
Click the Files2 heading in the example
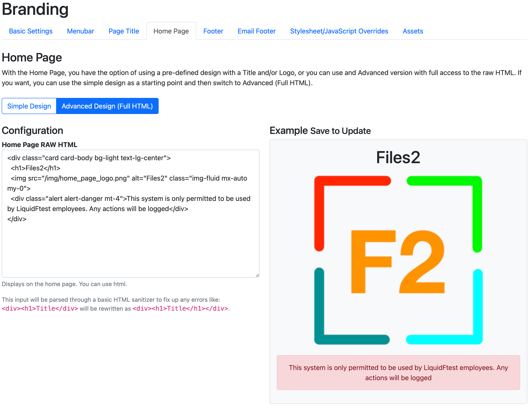point(398,157)
